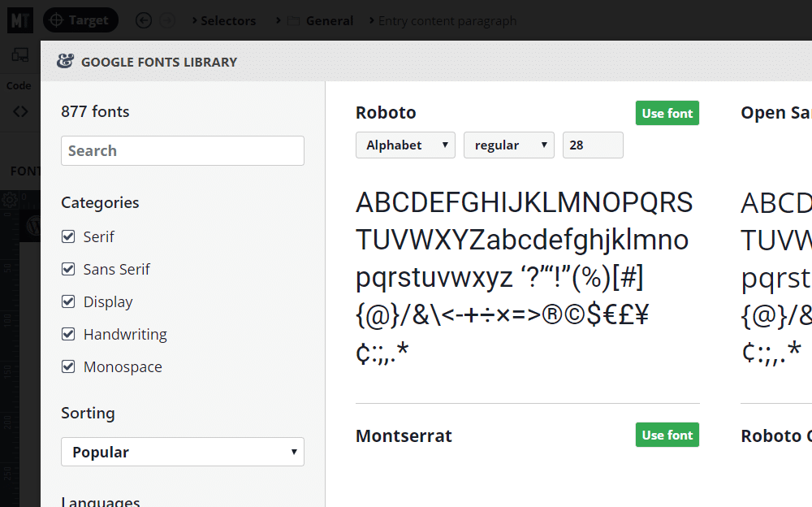Go forward with the right arrow icon
The image size is (812, 507).
pyautogui.click(x=166, y=21)
